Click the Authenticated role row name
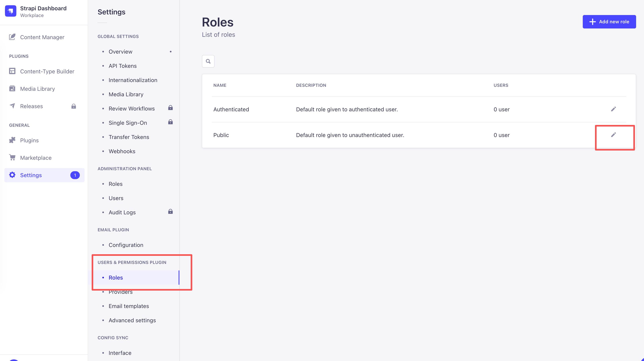The height and width of the screenshot is (361, 644). 231,109
